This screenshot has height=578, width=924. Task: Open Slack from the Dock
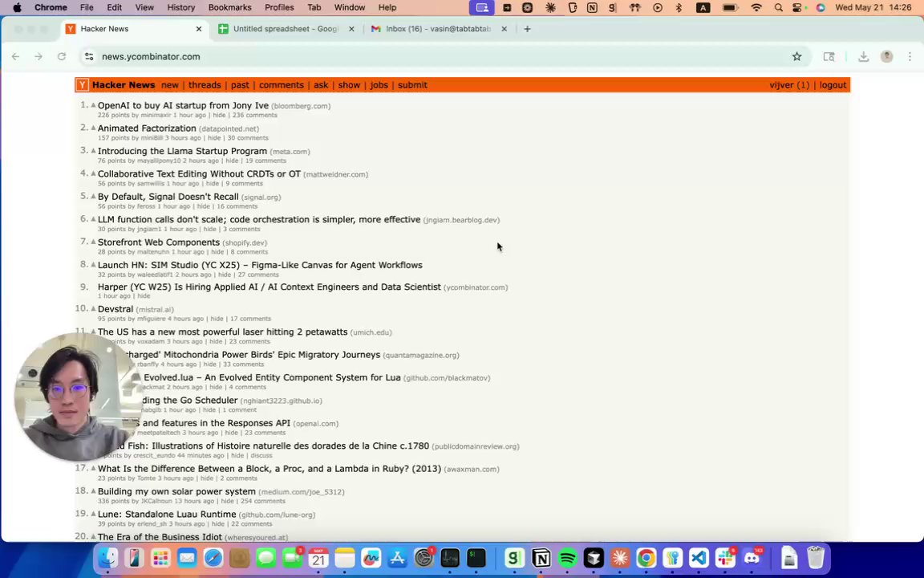tap(725, 557)
